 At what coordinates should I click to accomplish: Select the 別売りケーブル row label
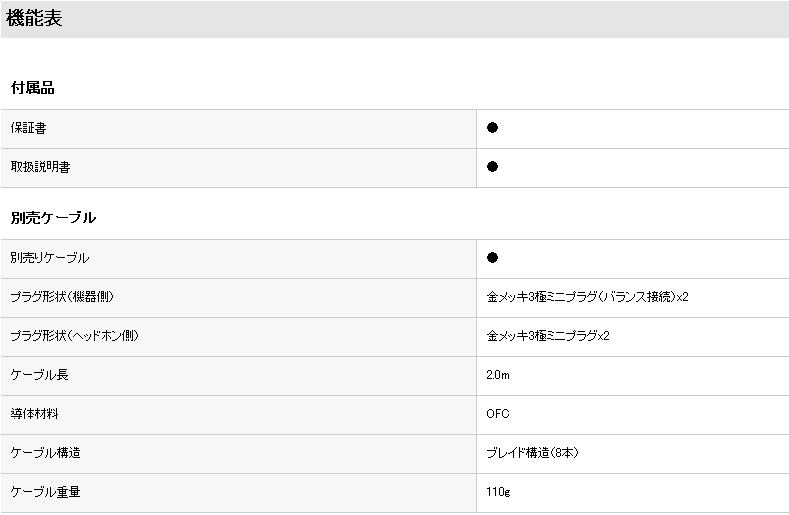50,258
